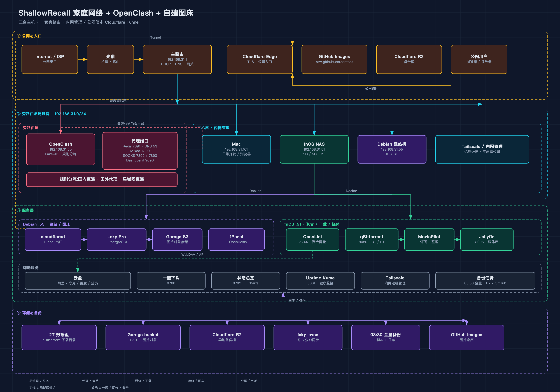Click the GitHub Images raw.githubusercontent box

(334, 59)
